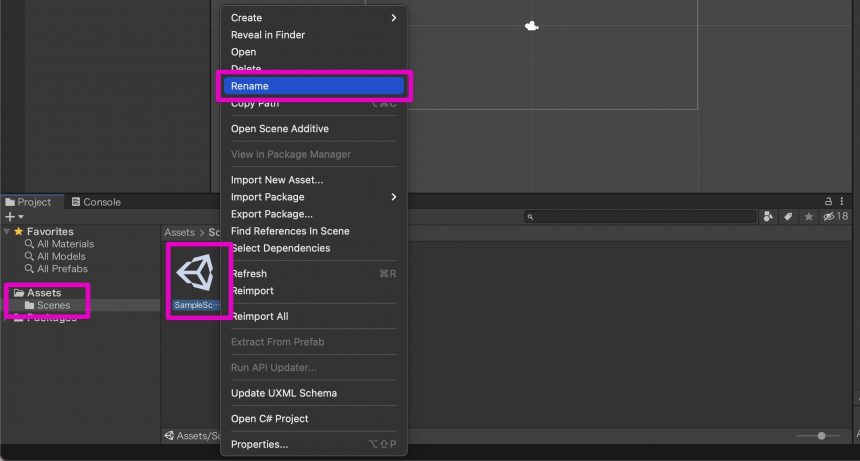
Task: Click Rename in the context menu
Action: coord(313,86)
